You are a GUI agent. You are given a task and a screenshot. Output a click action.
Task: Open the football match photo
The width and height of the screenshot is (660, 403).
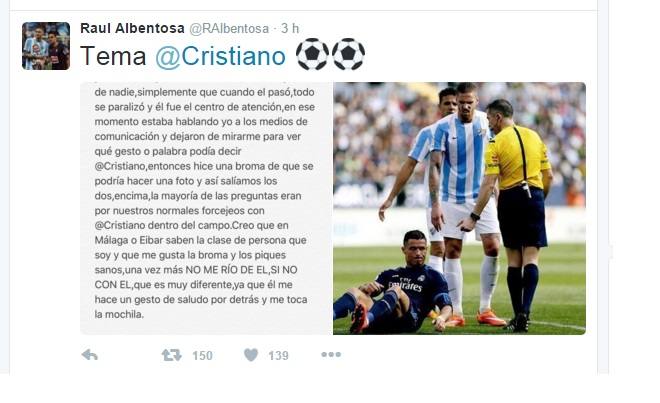[x=459, y=208]
